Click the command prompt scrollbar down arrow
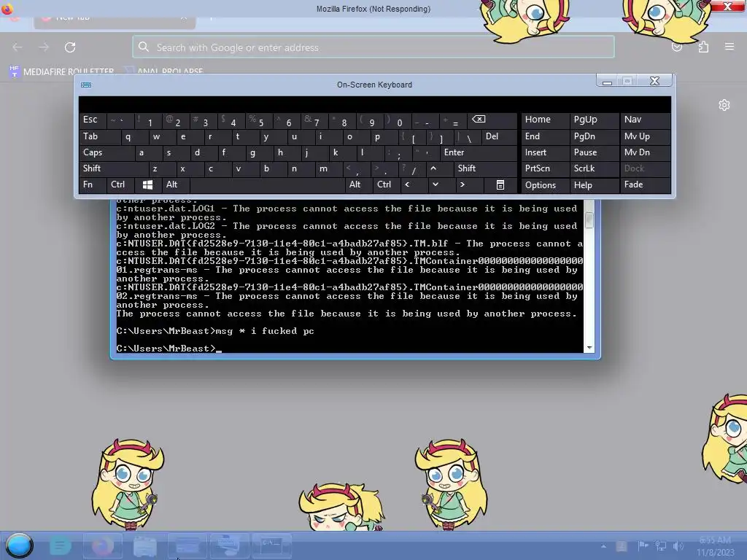 (x=589, y=348)
